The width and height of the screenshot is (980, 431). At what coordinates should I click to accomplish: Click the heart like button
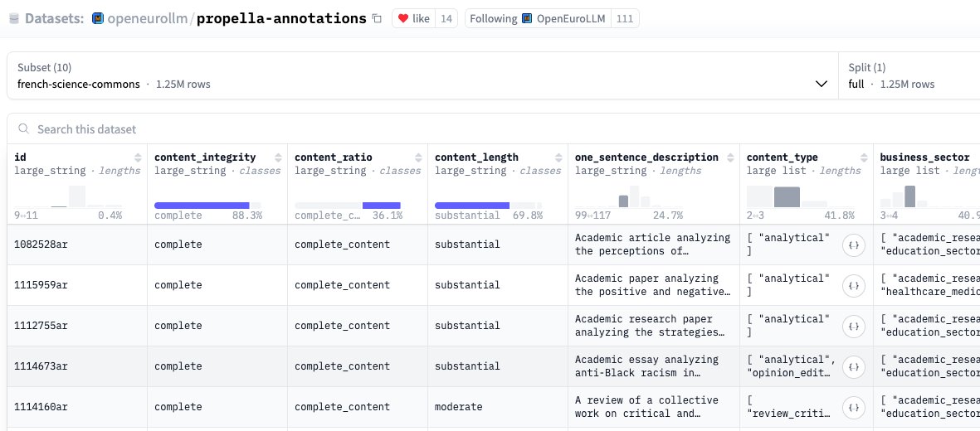(x=413, y=19)
